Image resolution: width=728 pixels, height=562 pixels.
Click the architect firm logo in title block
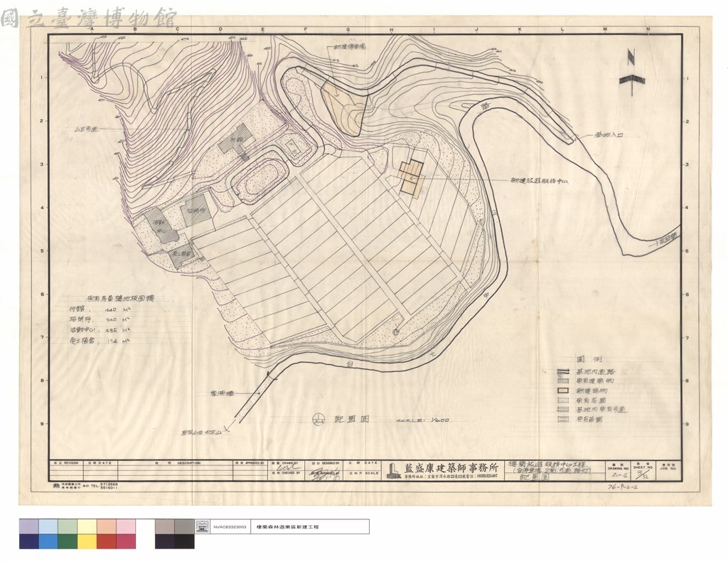[392, 470]
